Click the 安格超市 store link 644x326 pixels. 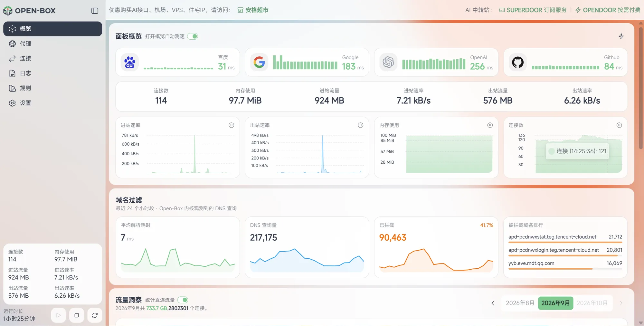(253, 10)
